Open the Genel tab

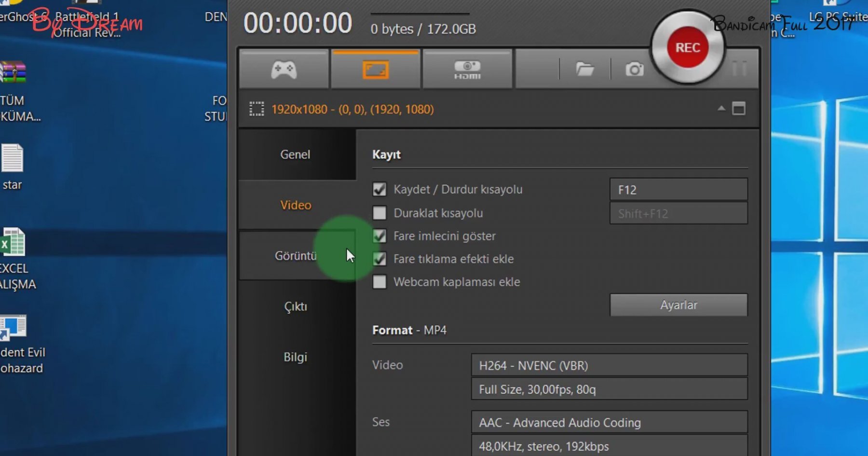296,154
